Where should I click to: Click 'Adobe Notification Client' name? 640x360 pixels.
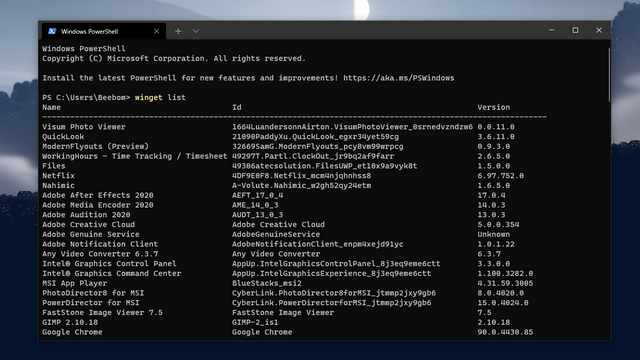(100, 244)
